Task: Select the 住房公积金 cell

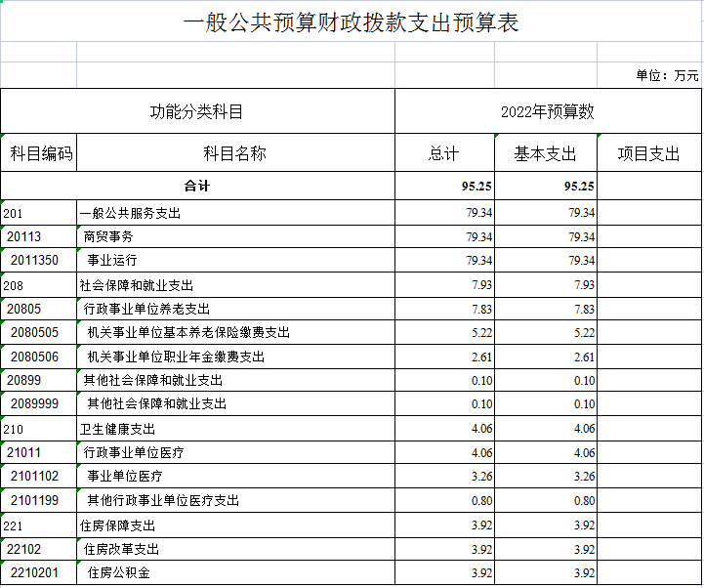Action: 235,572
